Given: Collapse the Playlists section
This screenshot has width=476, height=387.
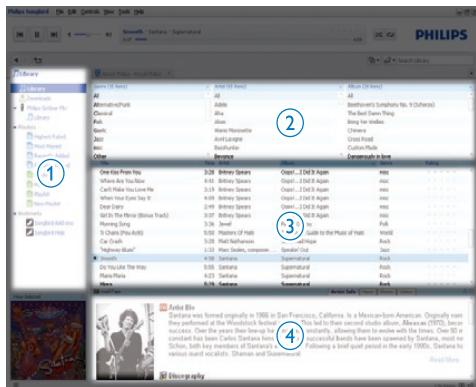Looking at the screenshot, I should (15, 127).
